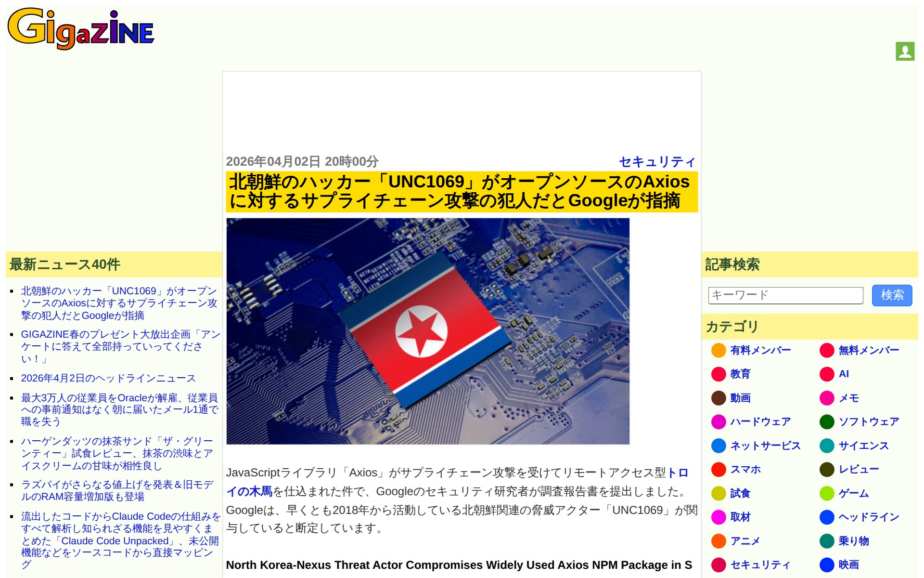Image resolution: width=924 pixels, height=578 pixels.
Task: Click the GIGAZINE logo
Action: (x=81, y=28)
